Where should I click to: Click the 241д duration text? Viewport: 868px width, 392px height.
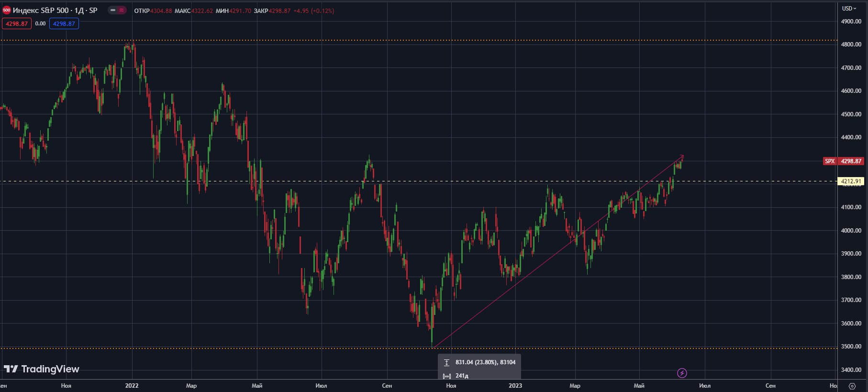tap(462, 376)
